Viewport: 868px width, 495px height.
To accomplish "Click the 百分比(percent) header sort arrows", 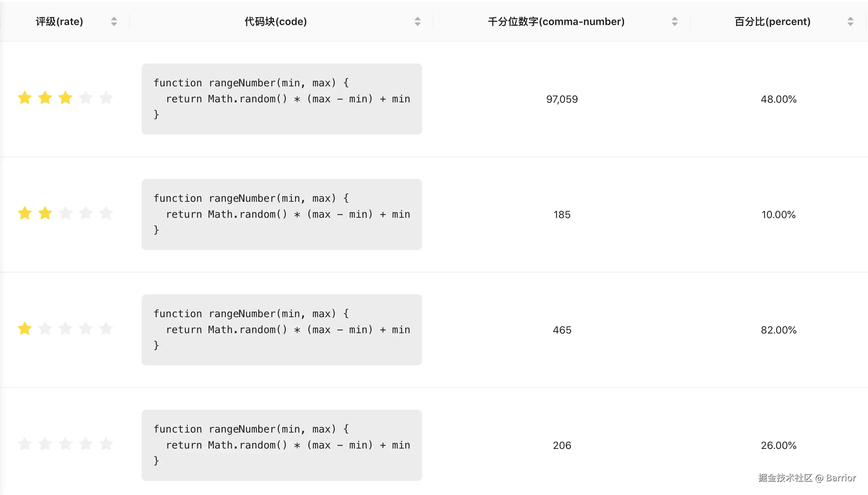I will (x=851, y=21).
